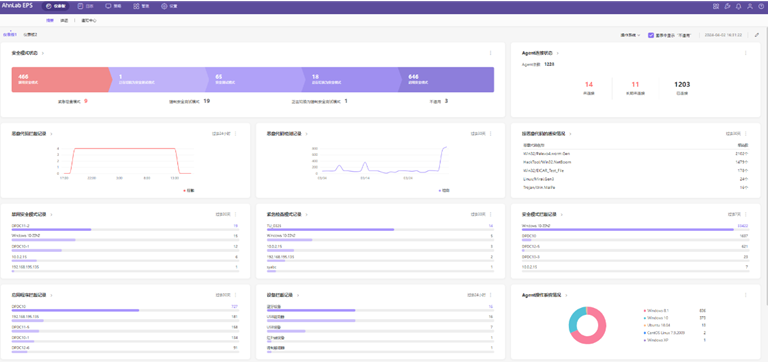This screenshot has height=362, width=768.
Task: Click the DFDC12-5 row with value 621
Action: pos(635,247)
